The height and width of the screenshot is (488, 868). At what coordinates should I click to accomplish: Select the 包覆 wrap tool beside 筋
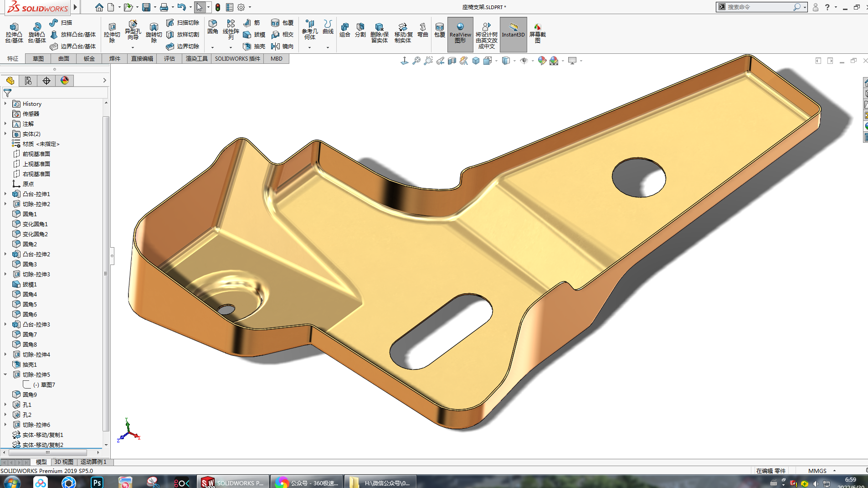282,23
